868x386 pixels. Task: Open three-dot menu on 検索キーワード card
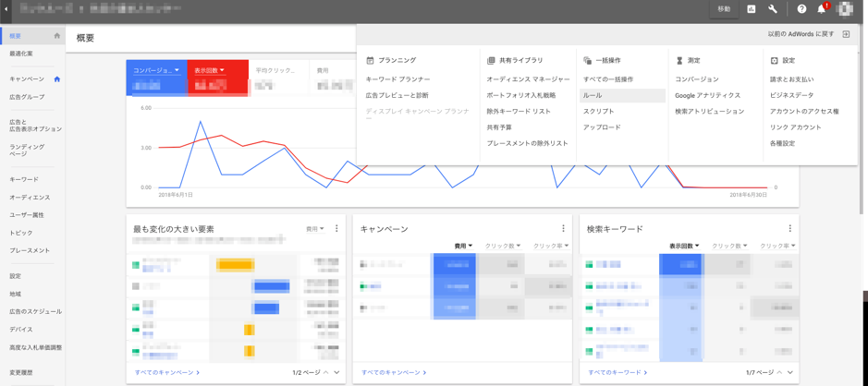789,229
